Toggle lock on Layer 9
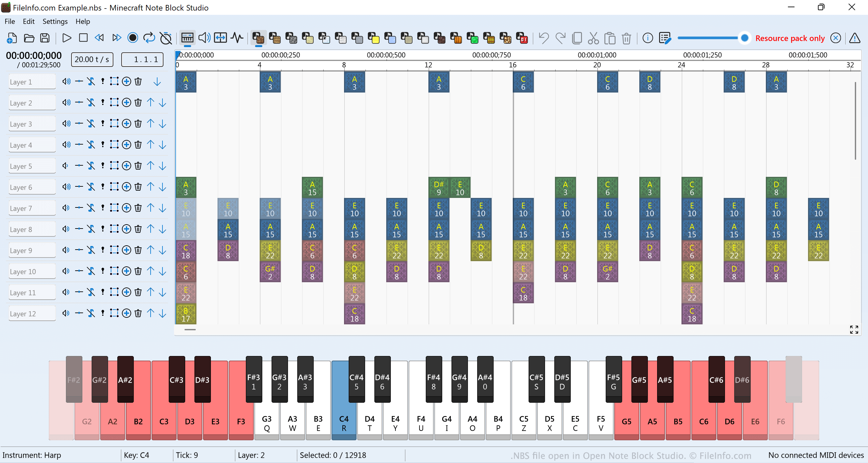 pos(91,250)
